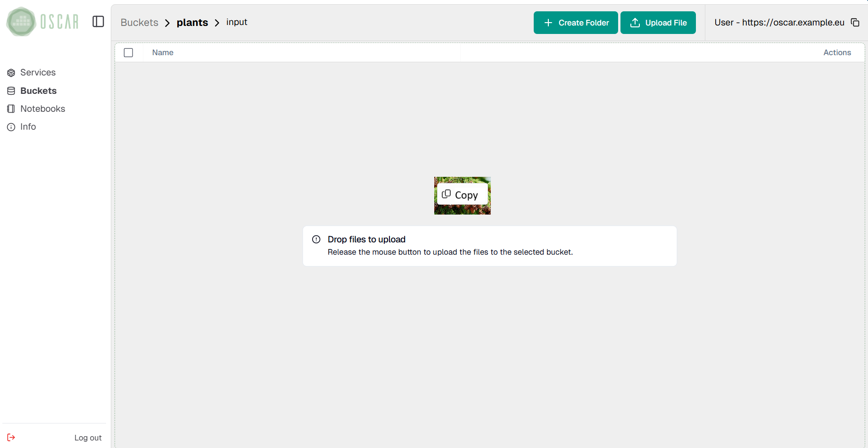Screen dimensions: 868x448
Task: Click the OSCAR logo
Action: [x=42, y=21]
